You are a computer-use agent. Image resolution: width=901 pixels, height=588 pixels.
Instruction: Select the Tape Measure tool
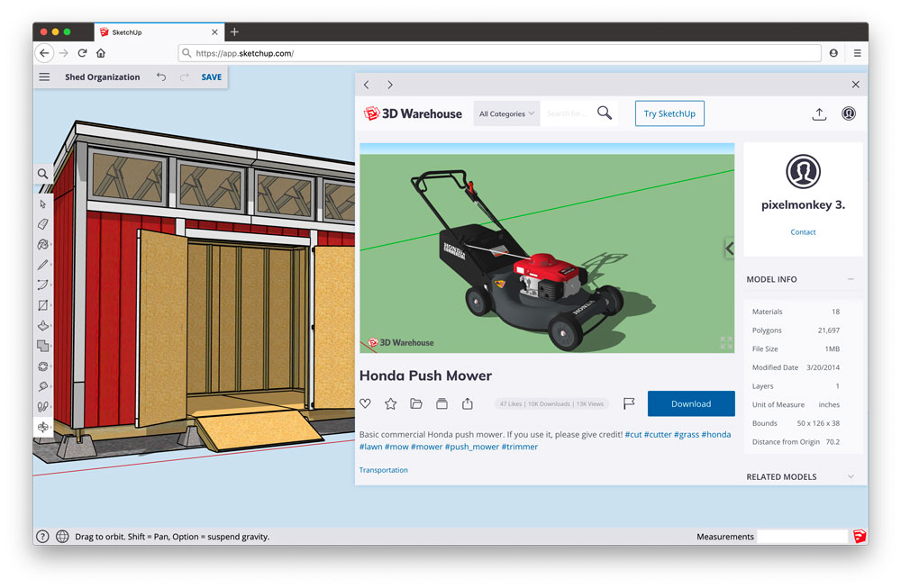point(43,386)
